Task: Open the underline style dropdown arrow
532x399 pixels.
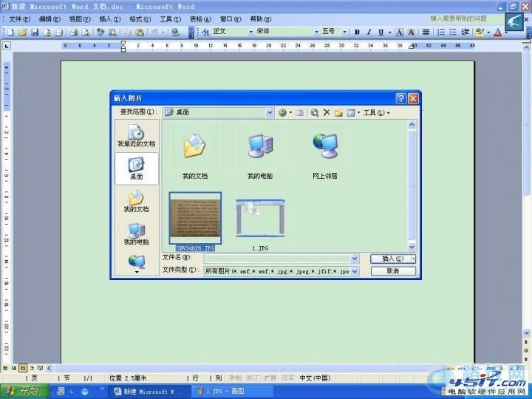Action: pyautogui.click(x=389, y=33)
